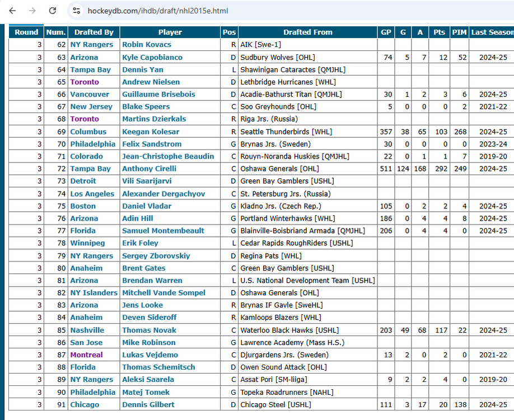The width and height of the screenshot is (514, 420).
Task: Open Chicago team link at pick 91
Action: 85,404
